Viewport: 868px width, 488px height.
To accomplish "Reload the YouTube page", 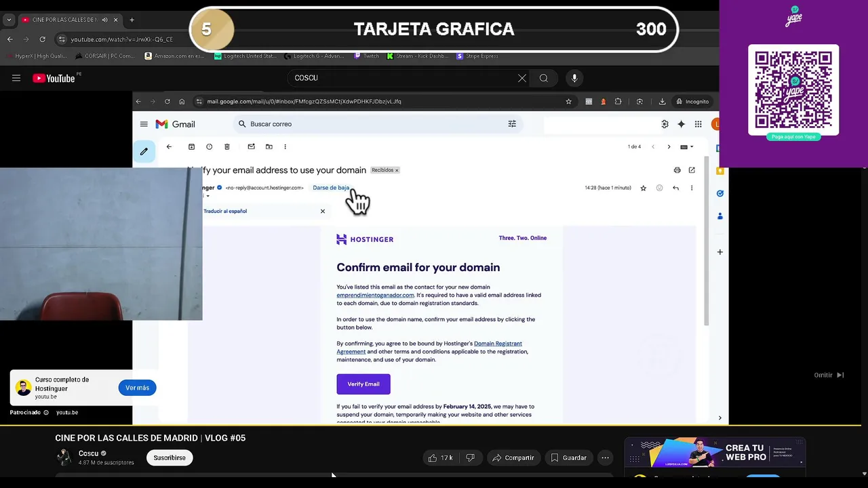I will [x=42, y=39].
